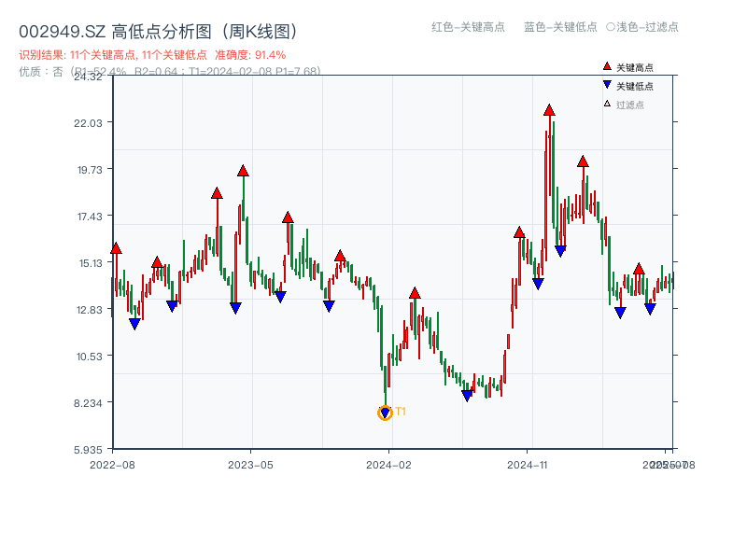The height and width of the screenshot is (560, 747).
Task: Click y-axis label 5.935
Action: pos(88,450)
